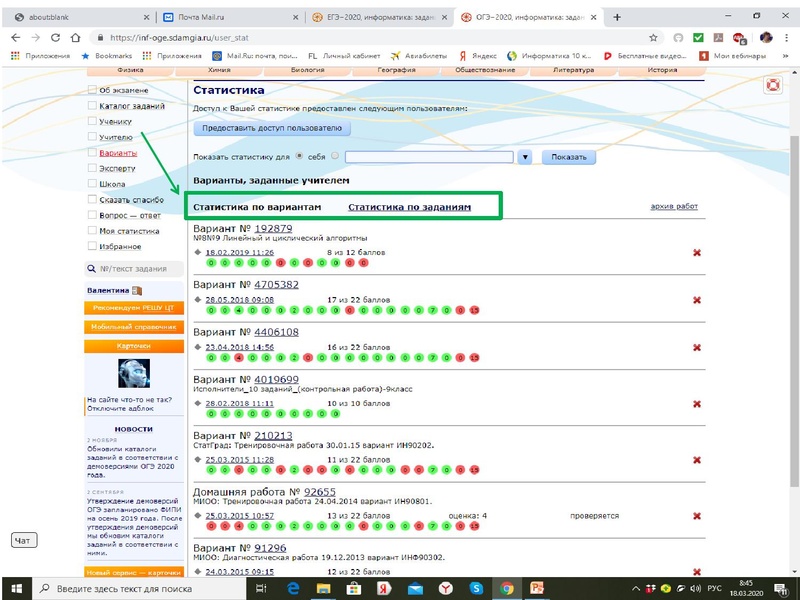
Task: Tick the checkbox beside 'Каталог заданий'
Action: click(93, 105)
